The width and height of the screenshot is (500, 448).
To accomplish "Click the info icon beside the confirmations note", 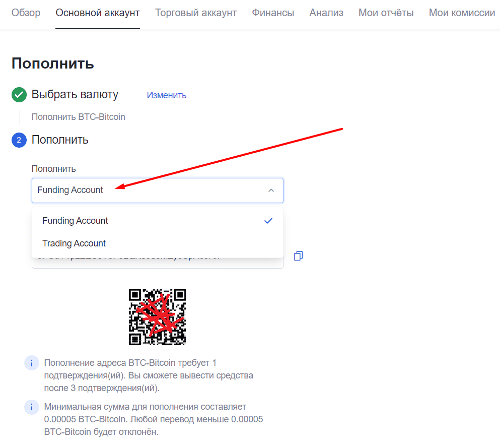I will pos(32,363).
